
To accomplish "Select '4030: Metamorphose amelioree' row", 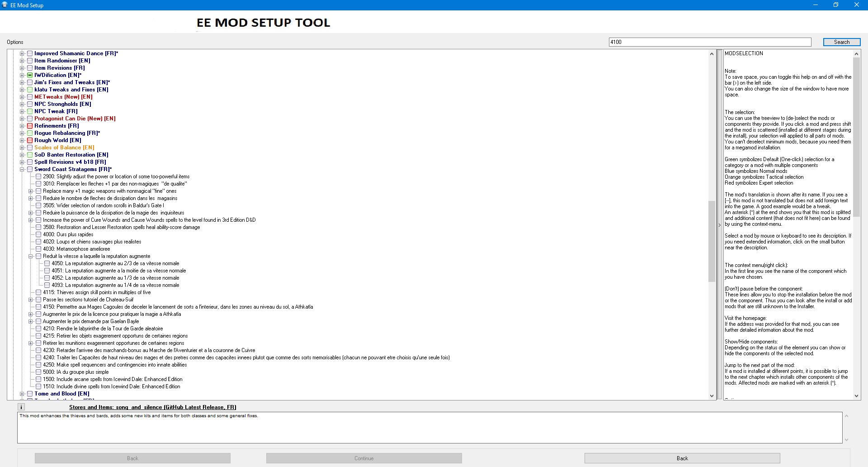I will [76, 249].
